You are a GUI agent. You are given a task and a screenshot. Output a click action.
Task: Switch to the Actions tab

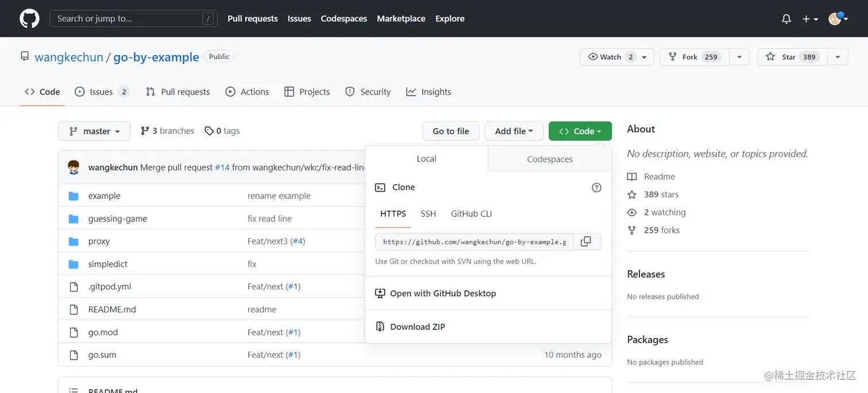[247, 92]
